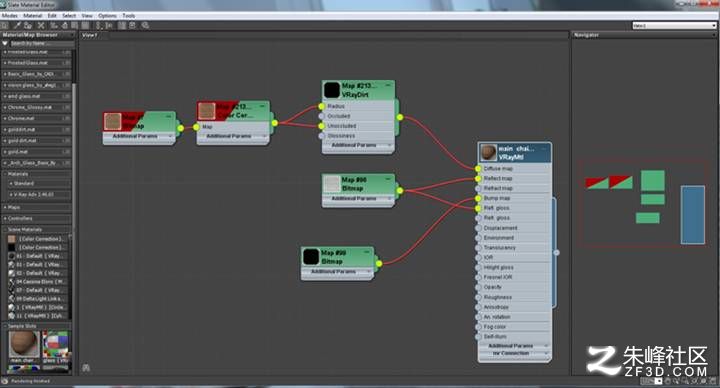
Task: Click the VRayDirt node black preview thumbnail
Action: [332, 90]
